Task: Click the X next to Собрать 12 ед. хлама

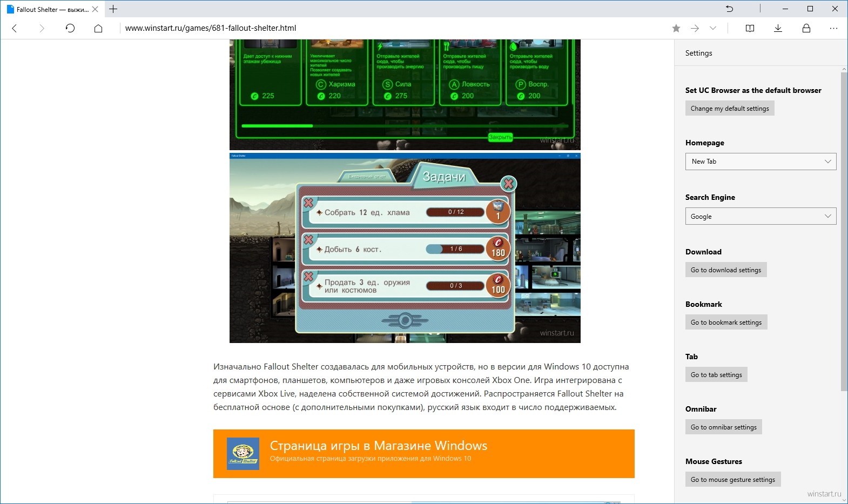Action: tap(308, 203)
